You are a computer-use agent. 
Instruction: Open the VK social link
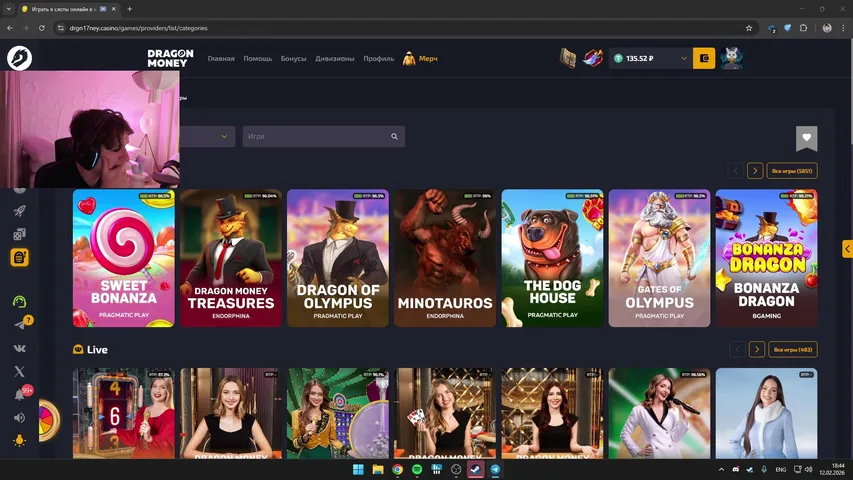19,348
